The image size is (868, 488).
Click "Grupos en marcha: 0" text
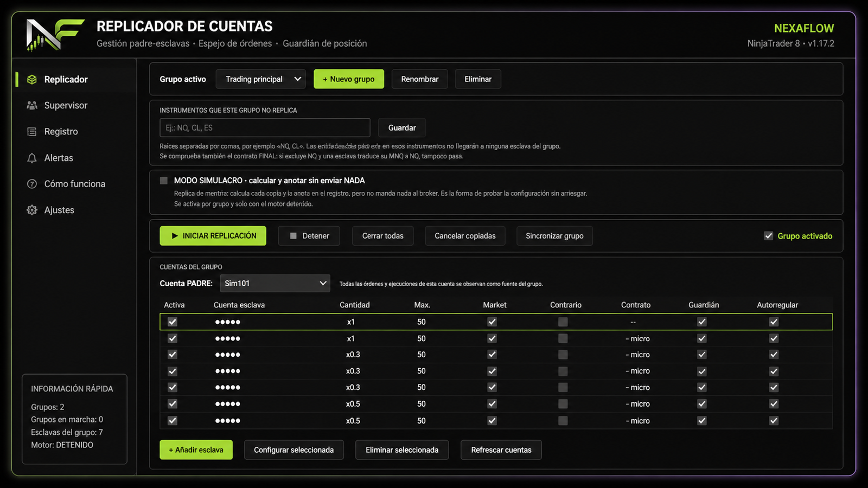point(67,419)
